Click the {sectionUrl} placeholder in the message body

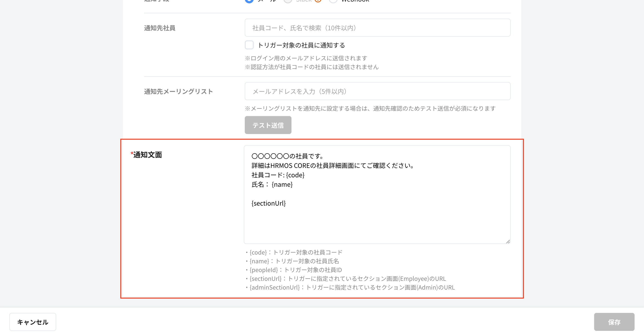(269, 203)
